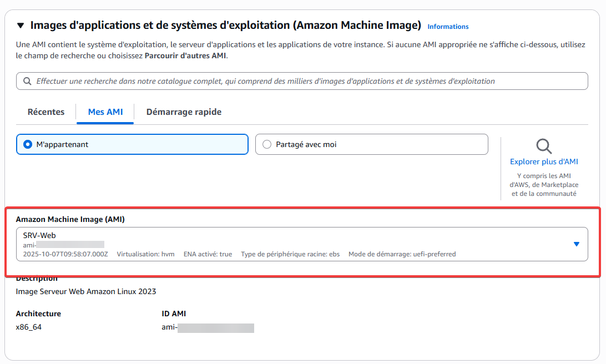Collapse the Amazon Machine Image section triangle
The width and height of the screenshot is (606, 364).
tap(21, 26)
